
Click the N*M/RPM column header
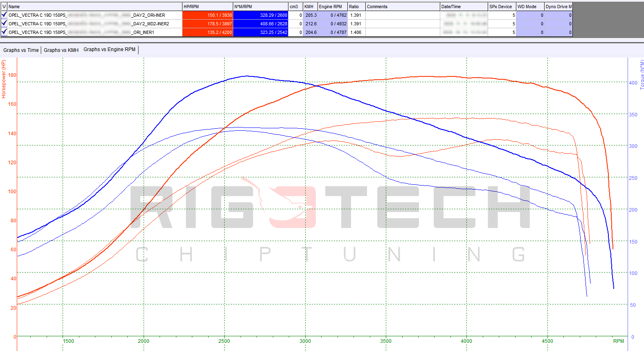(261, 7)
